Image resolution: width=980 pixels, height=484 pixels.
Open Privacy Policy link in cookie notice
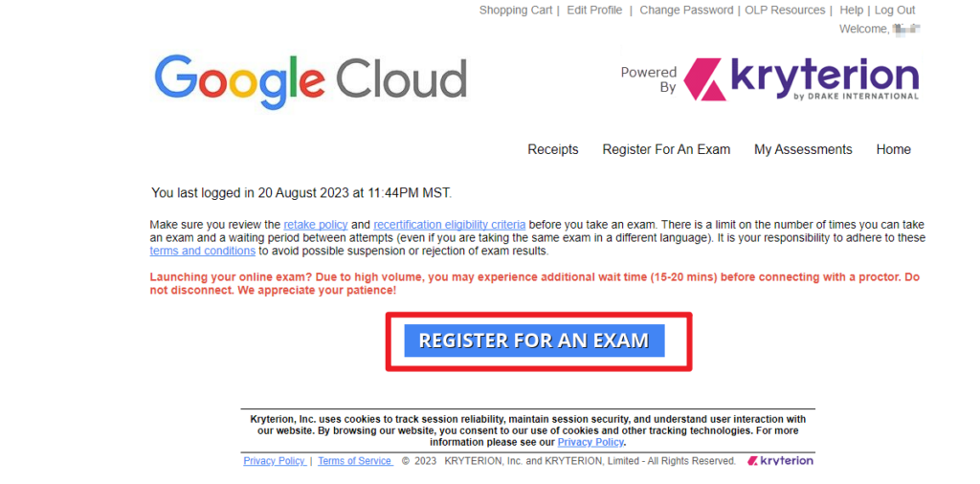tap(590, 443)
